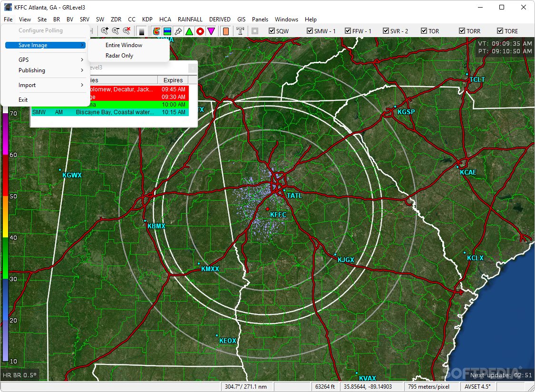Click the reset zoom icon with red X
Viewport: 535px width, 392px height.
pos(126,31)
